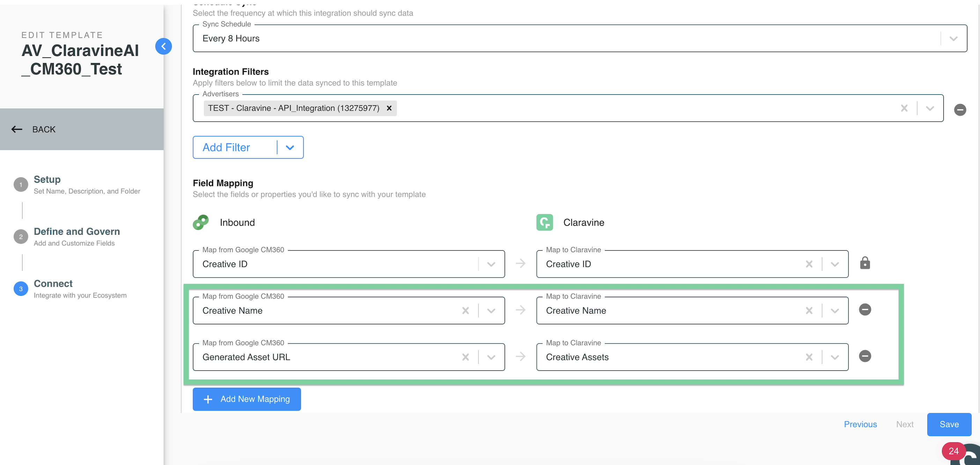Clear all selected Advertisers
The width and height of the screenshot is (980, 465).
pos(904,109)
